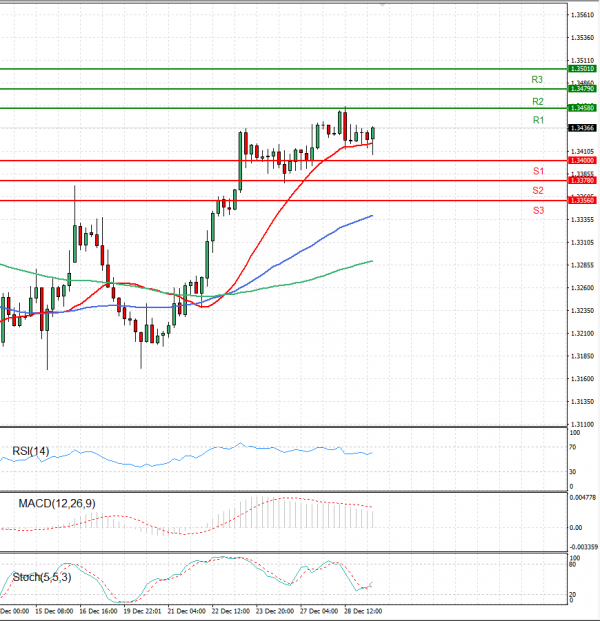Click the R3 resistance label

pyautogui.click(x=537, y=80)
